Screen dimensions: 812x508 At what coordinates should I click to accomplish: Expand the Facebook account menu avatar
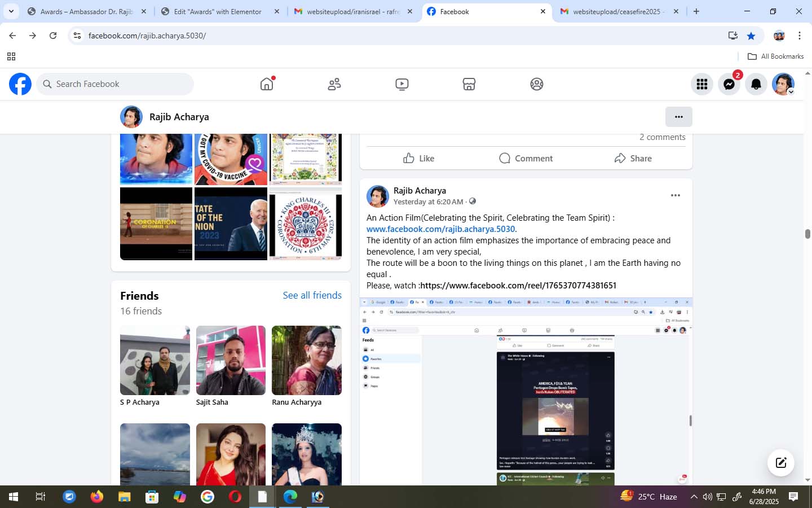[x=783, y=84]
